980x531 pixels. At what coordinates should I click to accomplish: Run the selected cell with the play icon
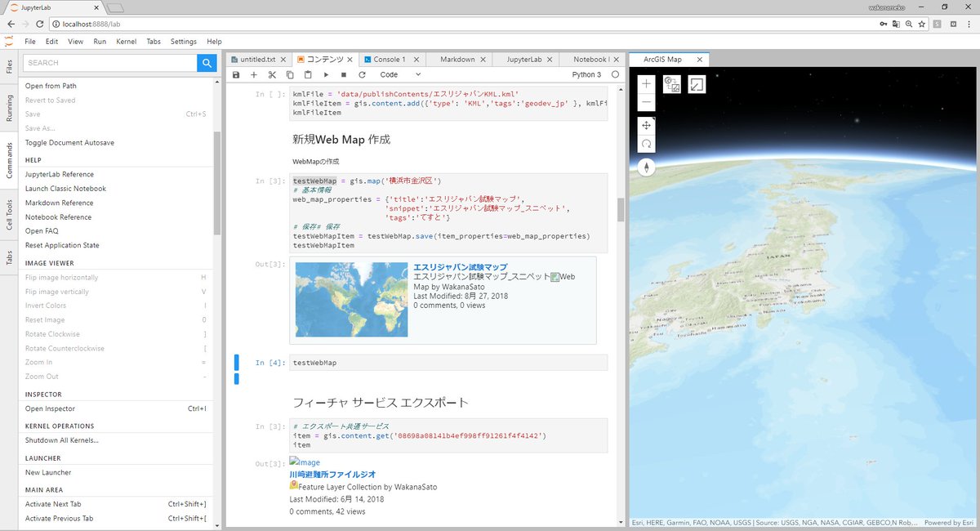point(326,74)
